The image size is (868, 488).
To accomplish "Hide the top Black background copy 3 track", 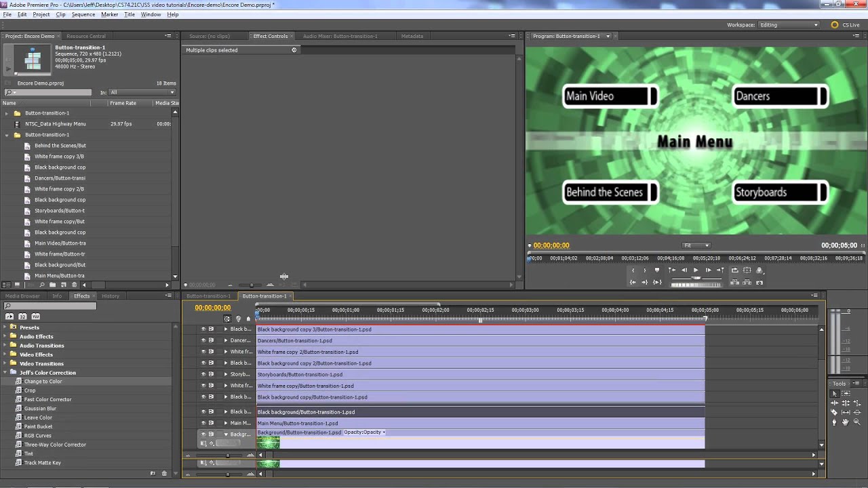I will (x=203, y=329).
